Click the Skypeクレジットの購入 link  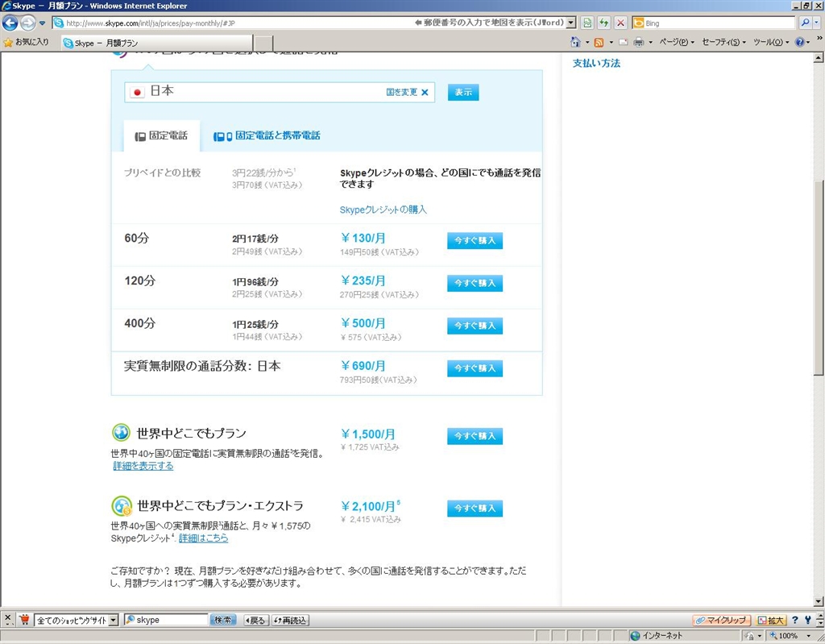383,210
